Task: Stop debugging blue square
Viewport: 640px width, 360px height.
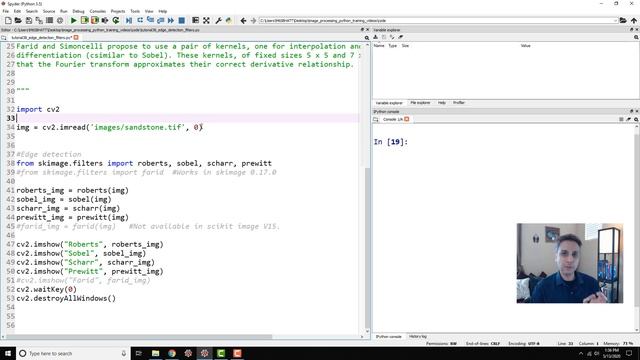Action: click(x=182, y=20)
